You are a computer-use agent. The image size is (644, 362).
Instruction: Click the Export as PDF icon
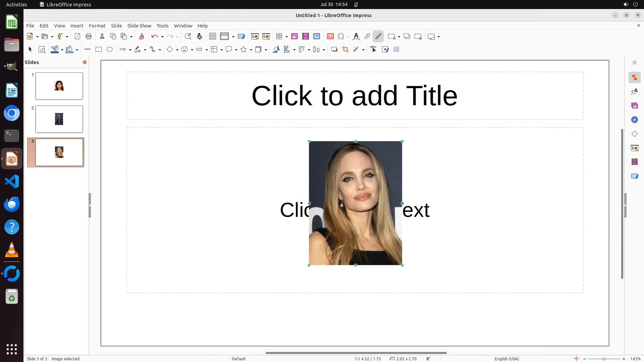tap(77, 37)
